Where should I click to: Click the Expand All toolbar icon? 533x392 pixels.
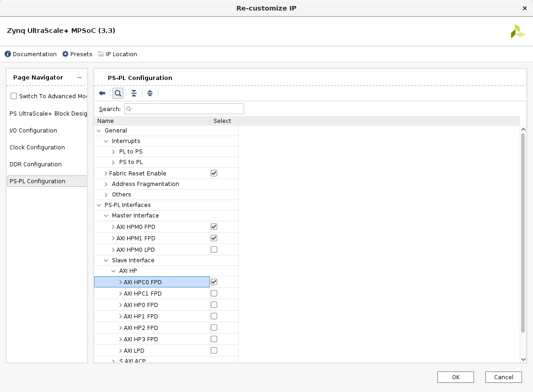[149, 93]
